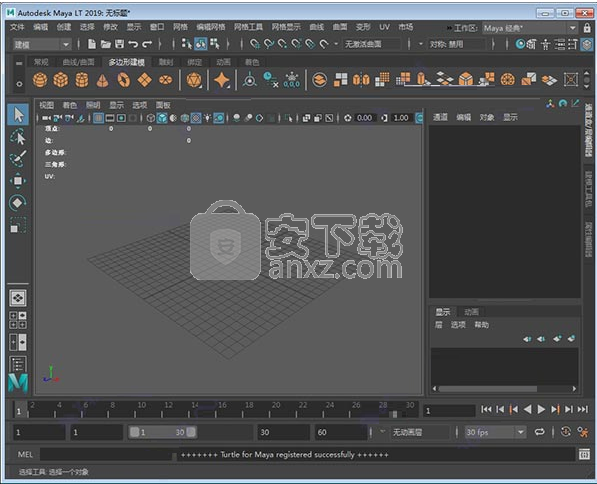The image size is (597, 484).
Task: Open the 编辑网格 menu
Action: [211, 27]
